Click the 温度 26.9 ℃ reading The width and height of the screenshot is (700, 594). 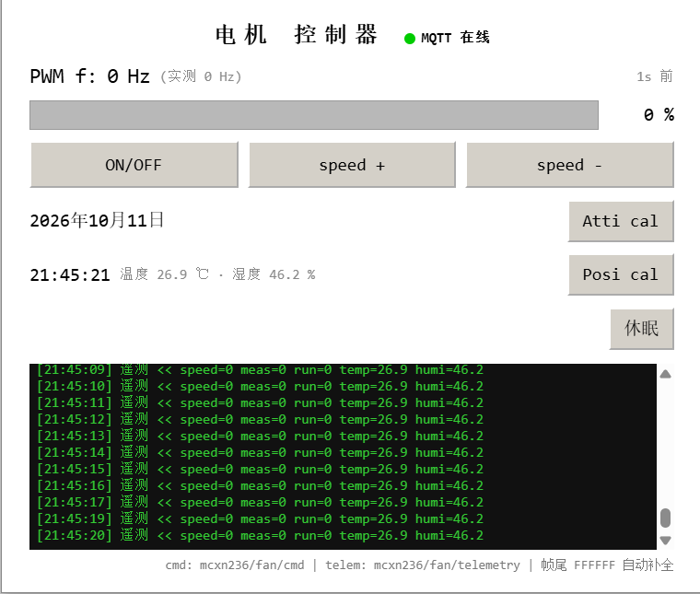[x=164, y=274]
